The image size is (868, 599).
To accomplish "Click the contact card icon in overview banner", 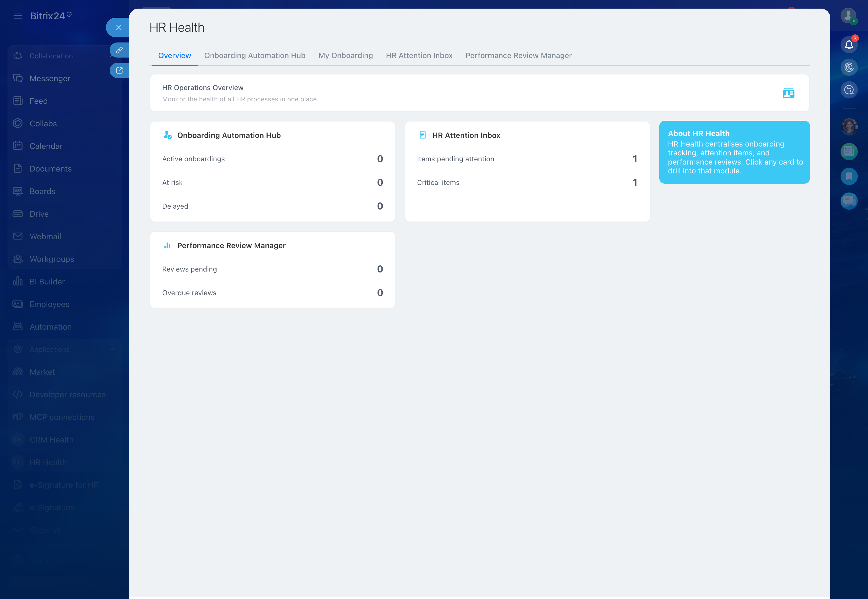I will [x=788, y=93].
